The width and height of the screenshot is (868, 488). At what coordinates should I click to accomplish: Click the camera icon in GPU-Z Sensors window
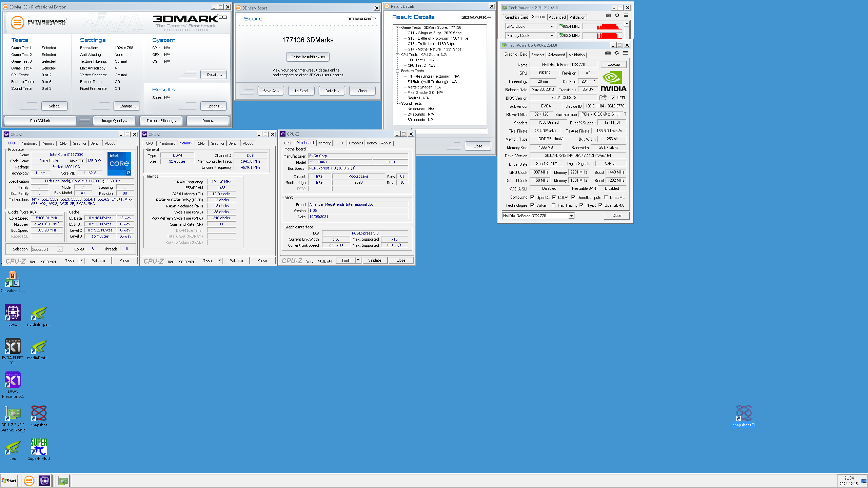click(609, 16)
